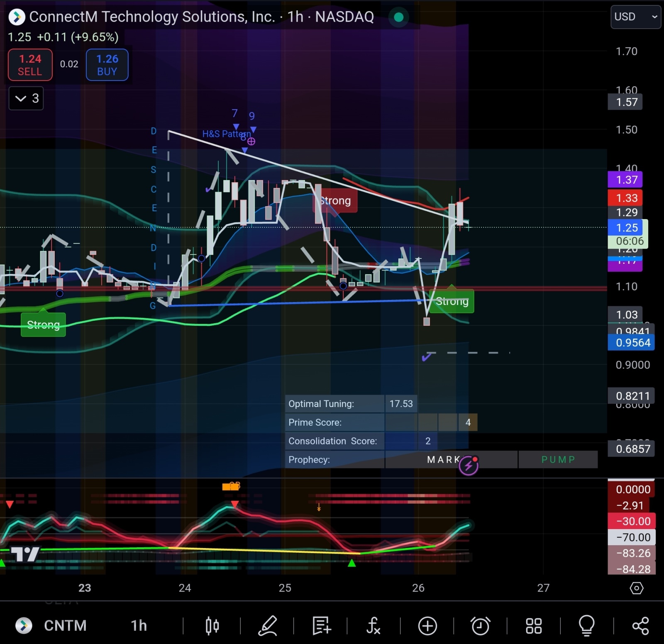
Task: Click the 0.9564 blue price label
Action: tap(631, 342)
